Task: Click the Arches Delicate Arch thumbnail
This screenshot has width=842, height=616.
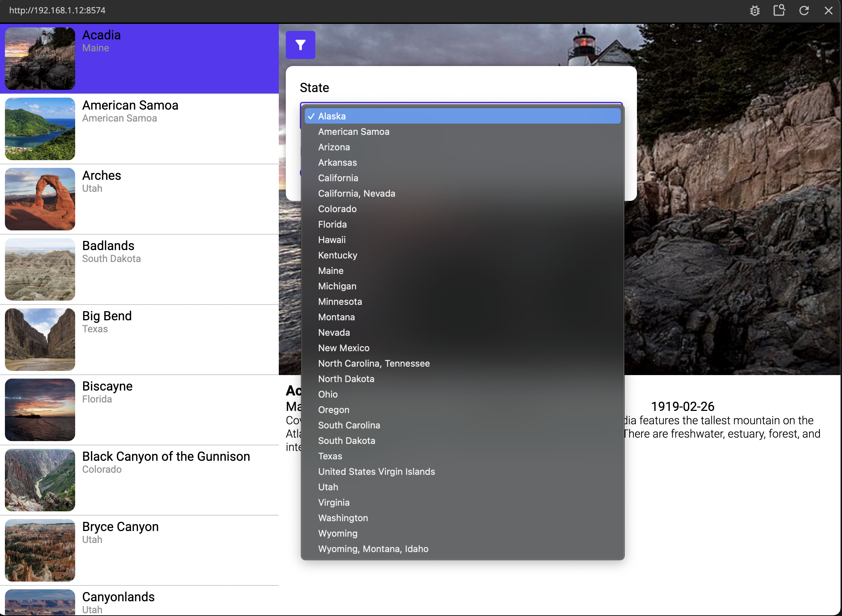Action: pyautogui.click(x=40, y=199)
